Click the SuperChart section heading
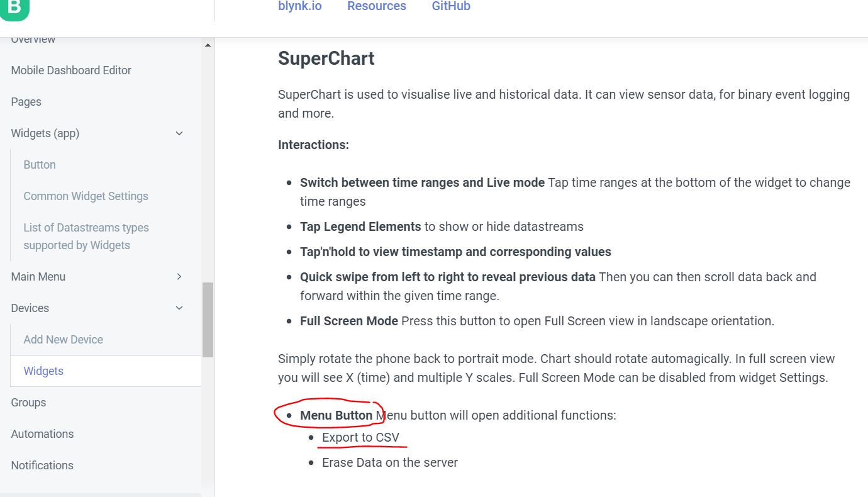 [x=326, y=59]
